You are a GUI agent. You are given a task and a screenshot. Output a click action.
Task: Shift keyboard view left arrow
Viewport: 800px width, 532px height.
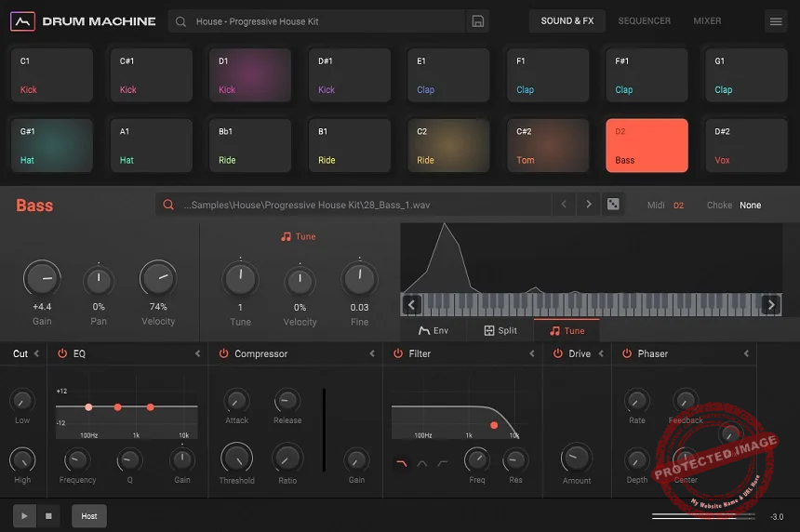pyautogui.click(x=411, y=305)
